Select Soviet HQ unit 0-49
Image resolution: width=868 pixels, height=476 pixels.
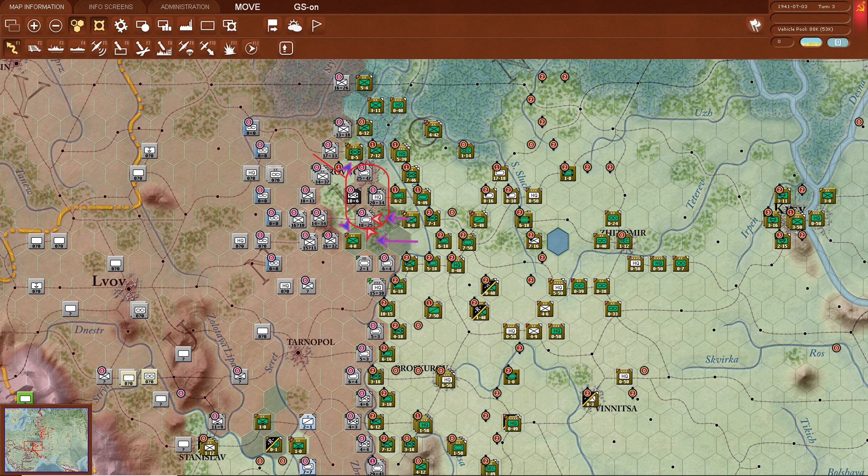coord(513,423)
